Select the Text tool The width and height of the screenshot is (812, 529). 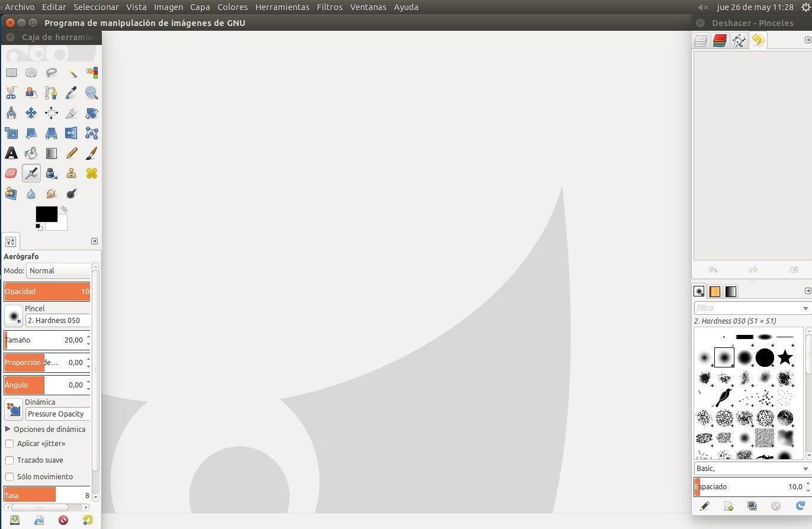[11, 153]
